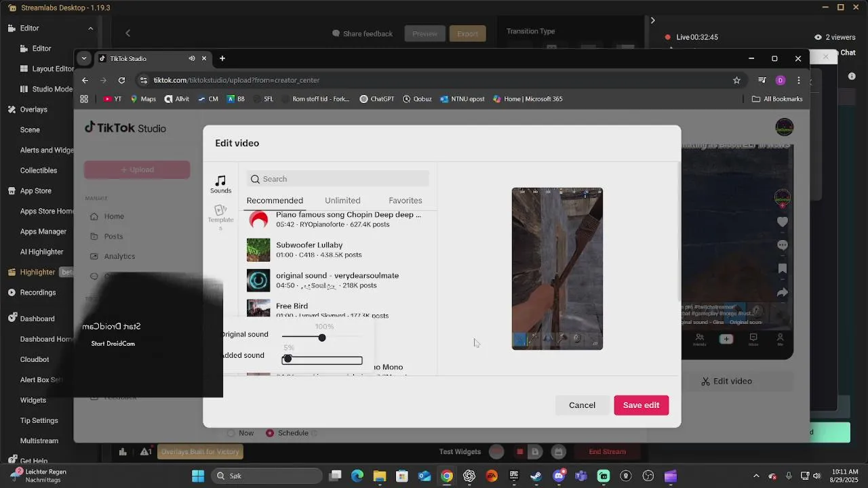Open the Chrome media controls icon
Image resolution: width=868 pixels, height=488 pixels.
tap(762, 80)
